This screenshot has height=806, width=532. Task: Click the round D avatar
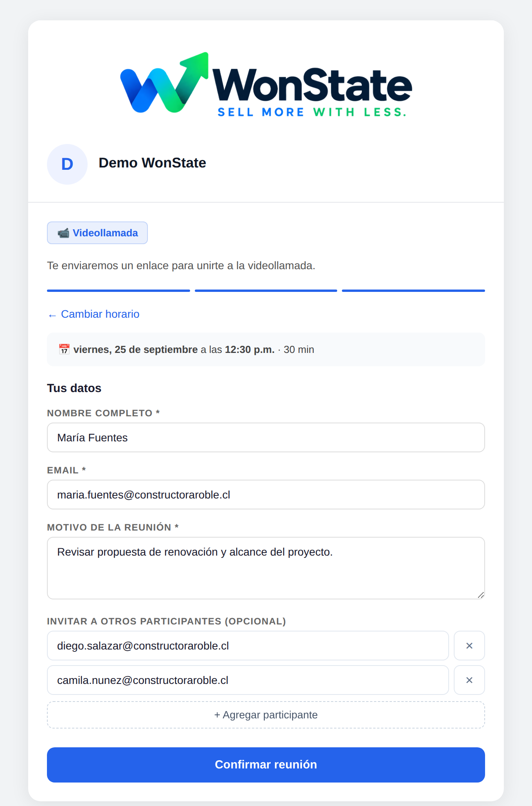67,164
